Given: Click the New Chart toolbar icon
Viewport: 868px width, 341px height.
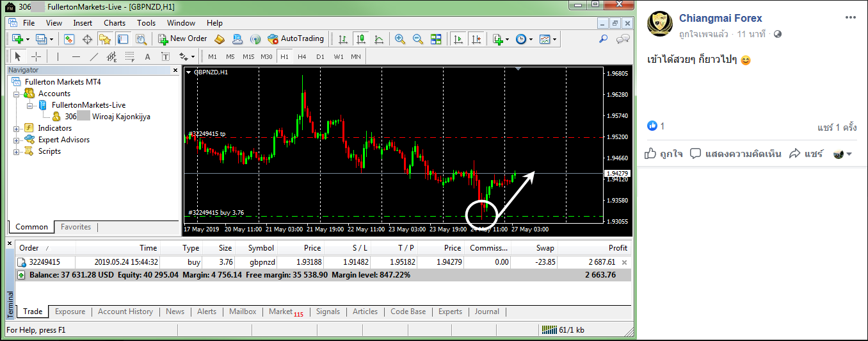Looking at the screenshot, I should pyautogui.click(x=16, y=39).
